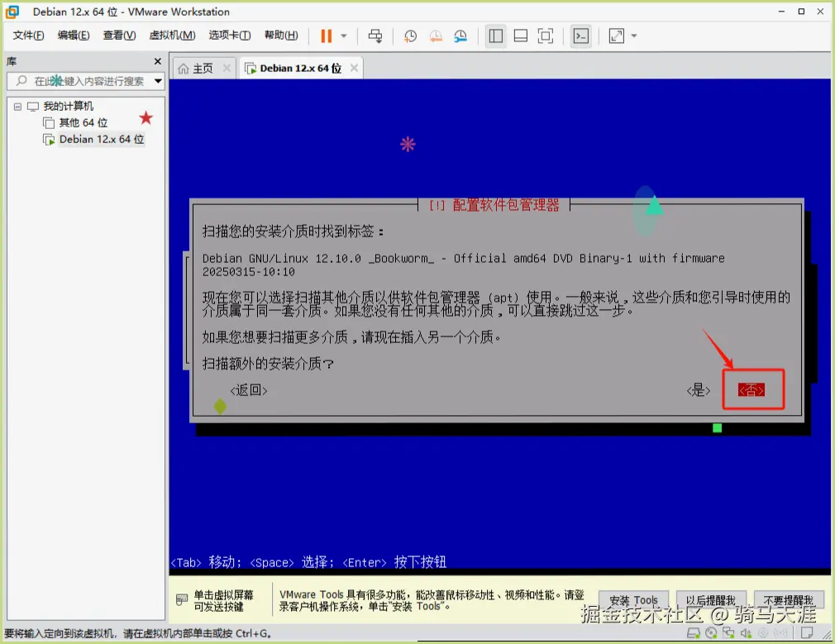Choose <否> in the installer dialog
Screen dimensions: 835x644
point(751,390)
